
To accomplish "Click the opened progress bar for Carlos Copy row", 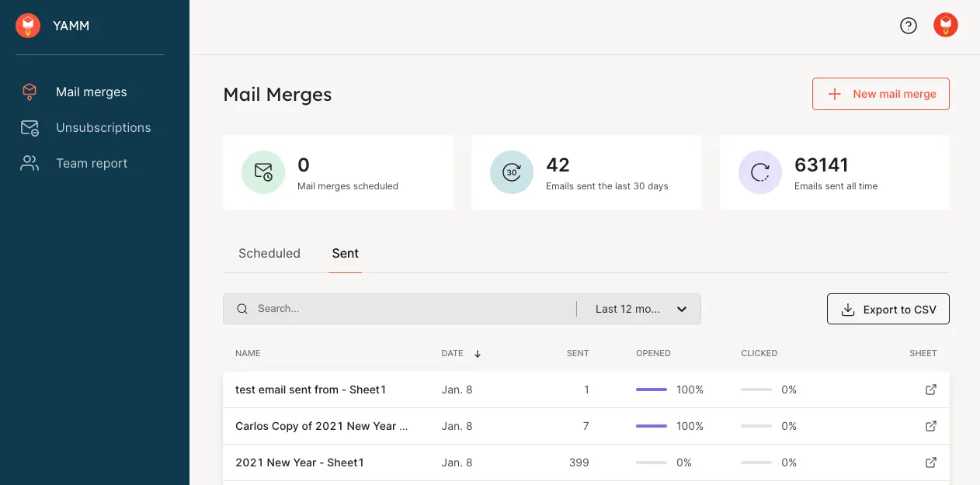I will [652, 426].
